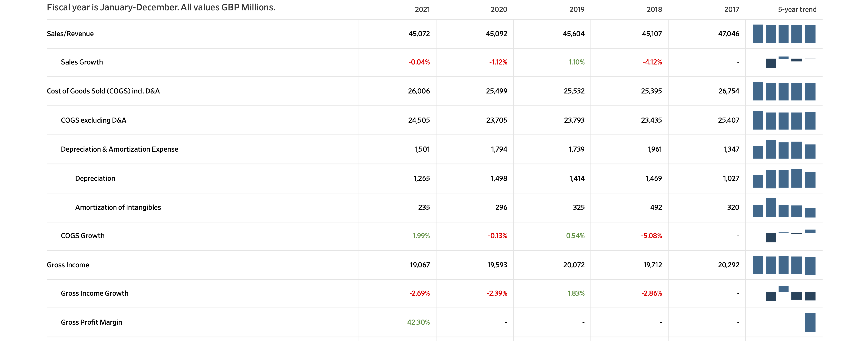Select the Gross Income trend bar chart
The width and height of the screenshot is (868, 341).
coord(784,265)
